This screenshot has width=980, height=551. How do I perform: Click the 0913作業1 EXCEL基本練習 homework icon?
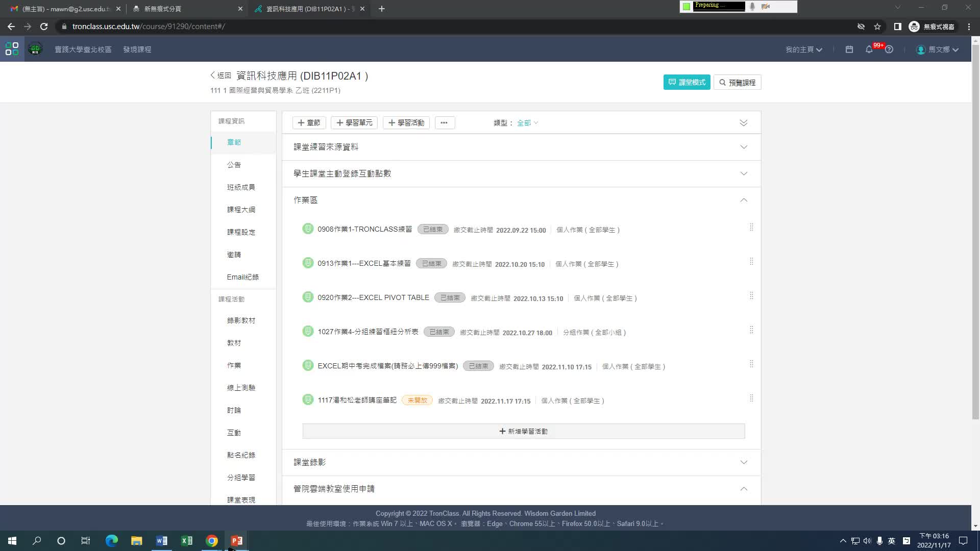[x=308, y=263]
